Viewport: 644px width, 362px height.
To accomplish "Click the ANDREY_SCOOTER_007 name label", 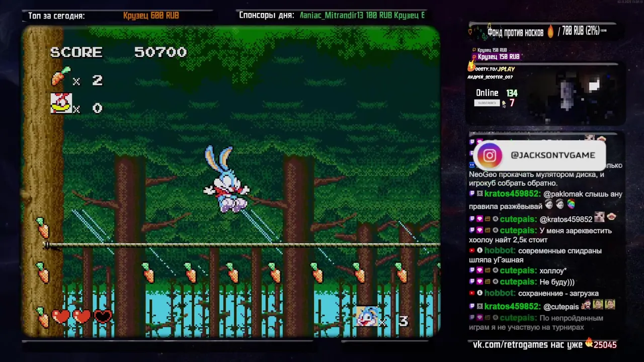I will pyautogui.click(x=490, y=77).
